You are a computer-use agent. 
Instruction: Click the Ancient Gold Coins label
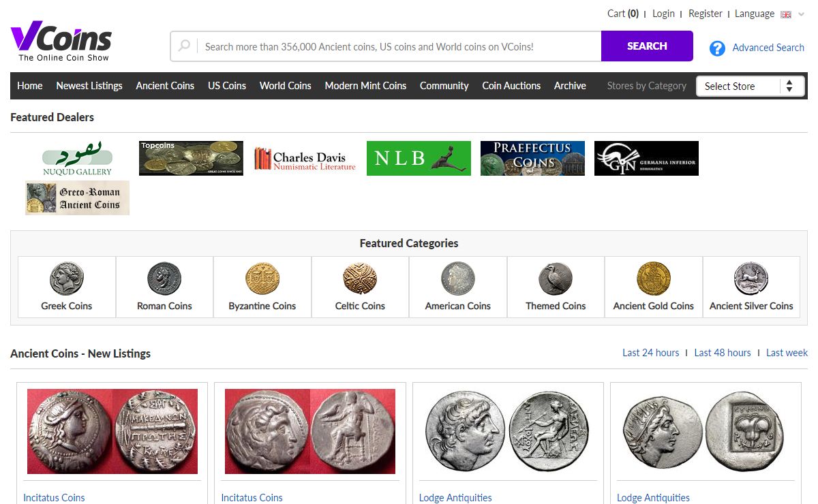coord(654,306)
